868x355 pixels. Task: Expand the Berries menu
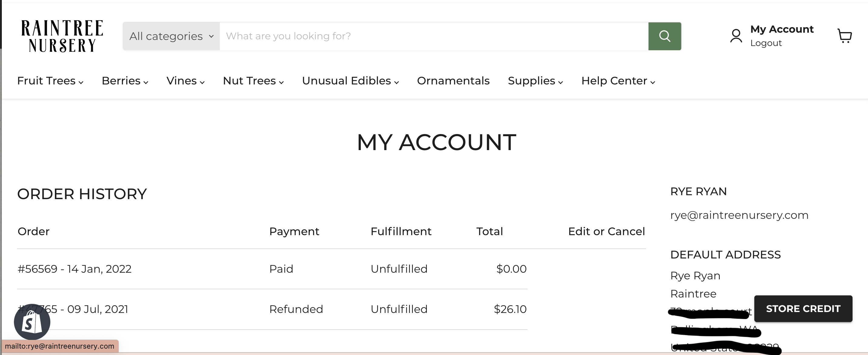[x=125, y=81]
